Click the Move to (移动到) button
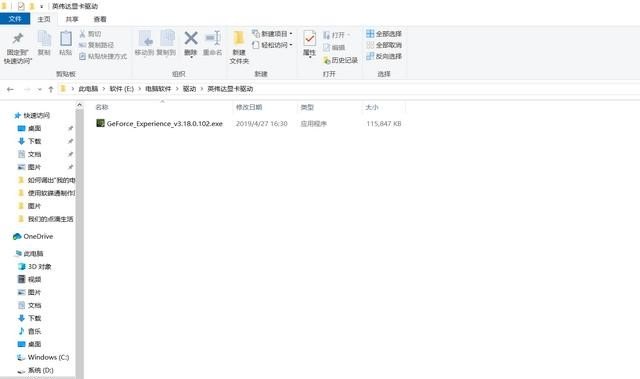 coord(144,43)
